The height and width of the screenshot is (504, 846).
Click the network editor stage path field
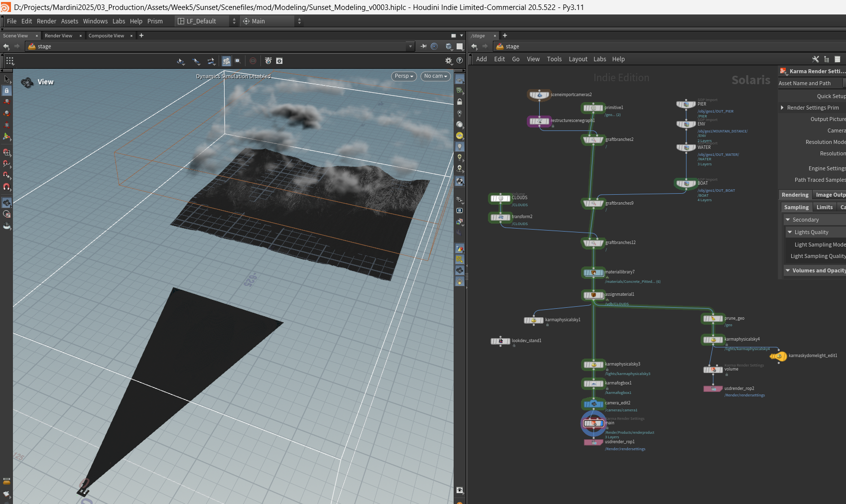pos(670,46)
